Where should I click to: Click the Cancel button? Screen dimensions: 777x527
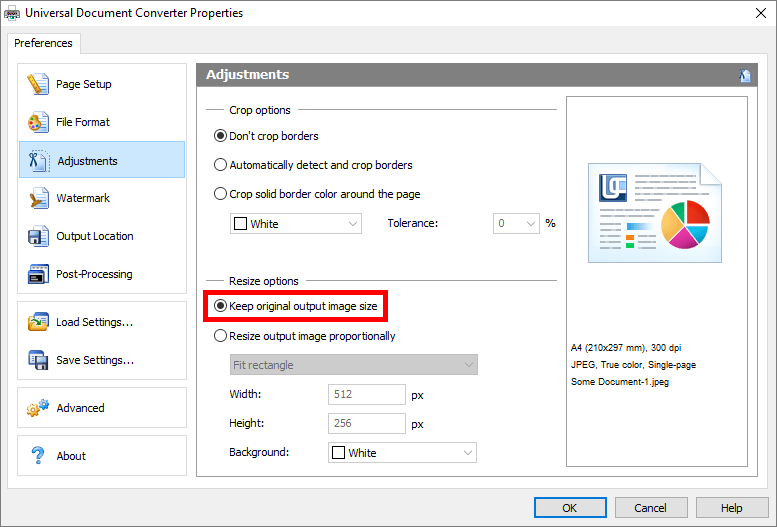pos(650,508)
